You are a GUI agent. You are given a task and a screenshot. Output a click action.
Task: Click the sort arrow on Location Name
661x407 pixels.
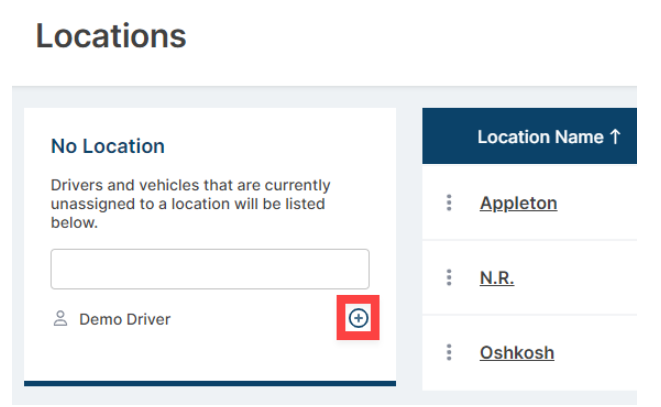615,137
